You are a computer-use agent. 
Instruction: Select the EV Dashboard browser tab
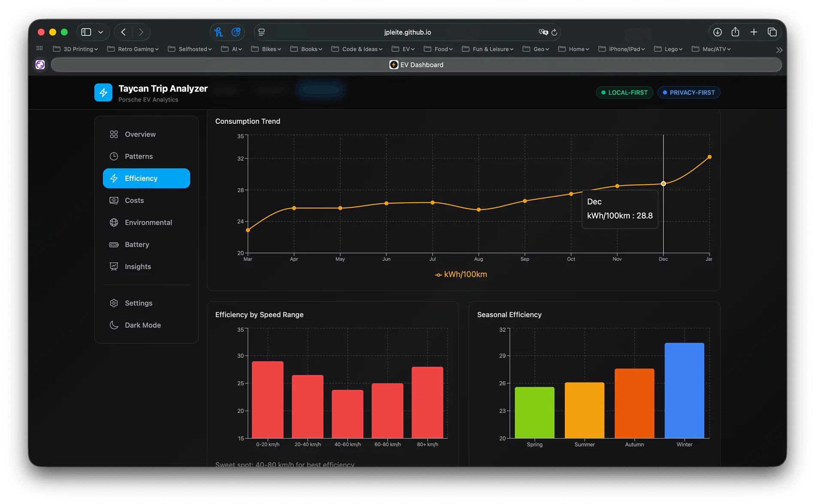416,65
